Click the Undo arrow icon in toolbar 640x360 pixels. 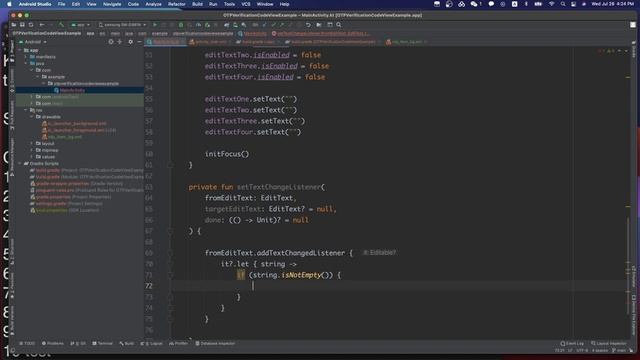pos(308,25)
